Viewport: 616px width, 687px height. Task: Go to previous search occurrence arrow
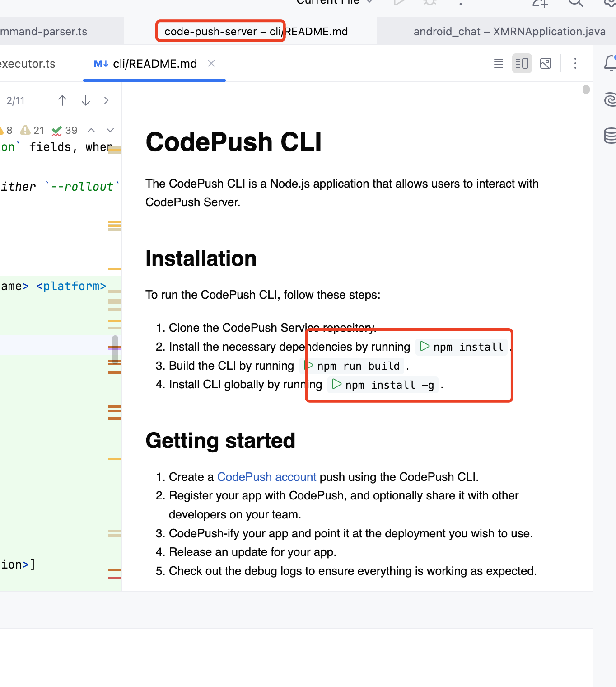tap(62, 100)
